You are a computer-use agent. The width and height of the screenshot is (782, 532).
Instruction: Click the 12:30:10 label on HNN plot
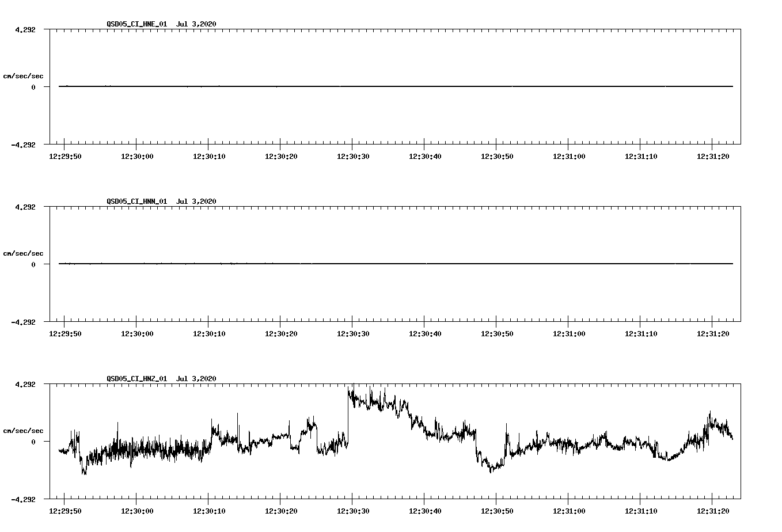pyautogui.click(x=208, y=333)
